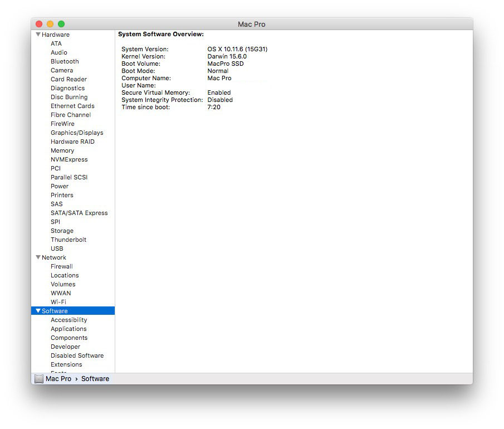Select Applications under Software
The image size is (504, 429).
click(x=68, y=329)
